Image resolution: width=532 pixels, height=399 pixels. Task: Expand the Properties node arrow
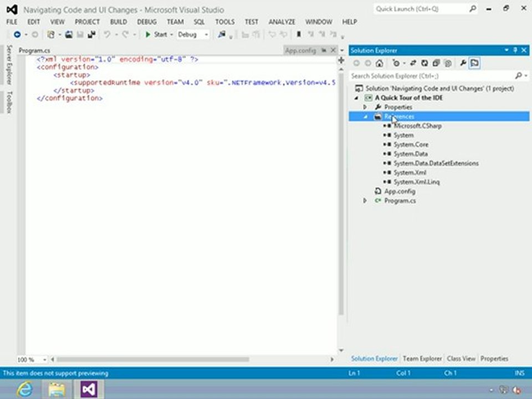point(365,107)
